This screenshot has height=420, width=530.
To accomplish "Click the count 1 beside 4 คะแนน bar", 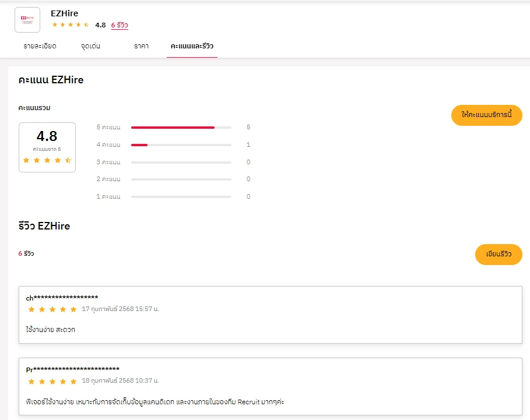I will coord(248,145).
